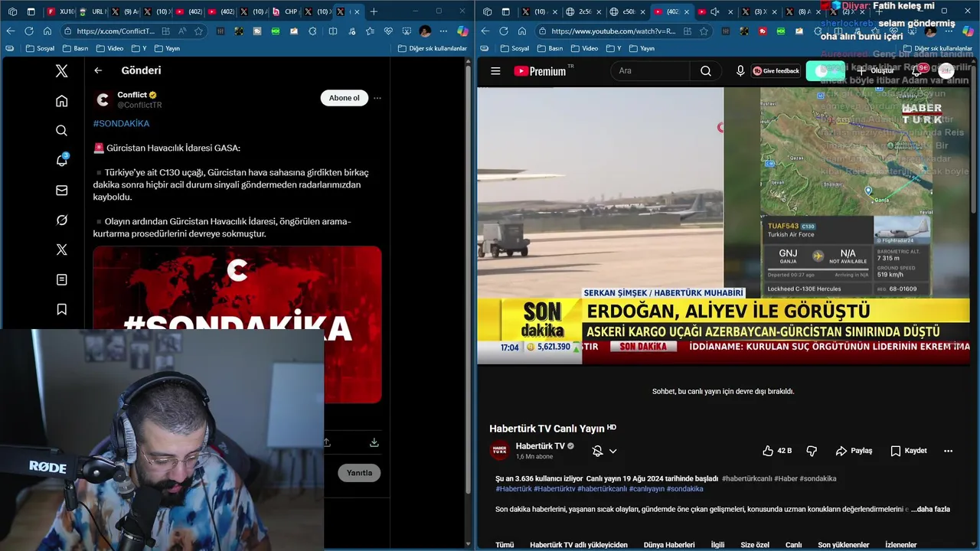Click Give feedback button on YouTube

776,71
